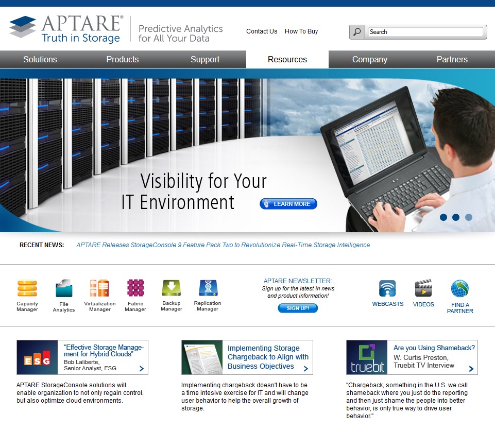The image size is (495, 448).
Task: Switch to the Resources tab
Action: pos(287,59)
